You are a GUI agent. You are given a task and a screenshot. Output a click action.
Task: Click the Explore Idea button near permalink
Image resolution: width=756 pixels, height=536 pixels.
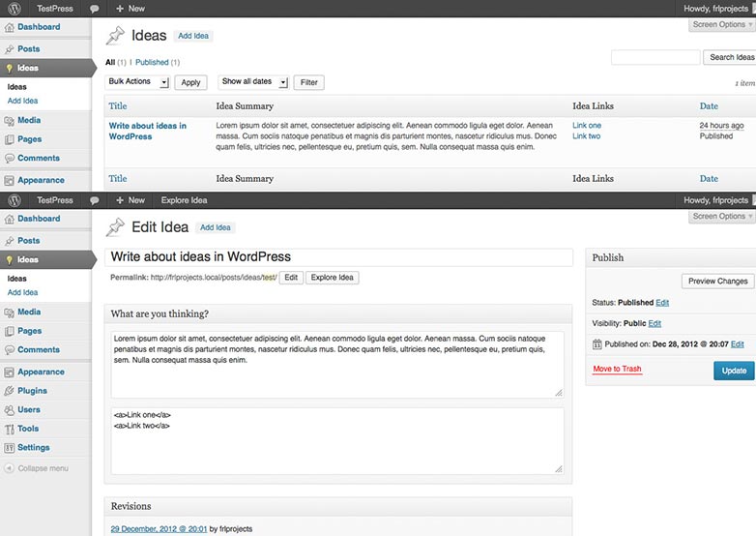332,278
